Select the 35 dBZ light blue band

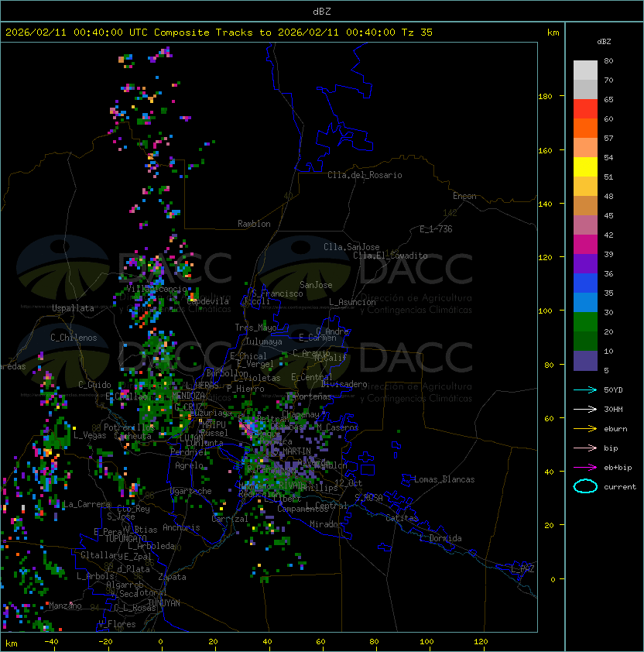coord(585,302)
